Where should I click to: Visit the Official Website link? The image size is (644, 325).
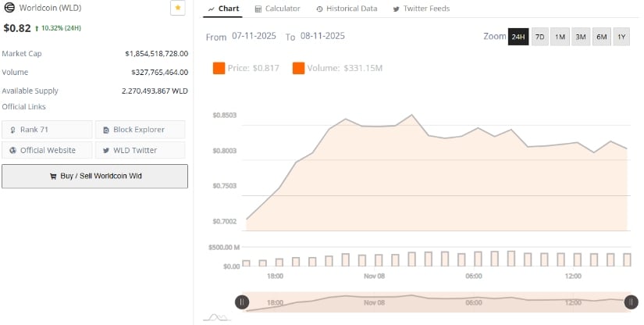pyautogui.click(x=47, y=150)
